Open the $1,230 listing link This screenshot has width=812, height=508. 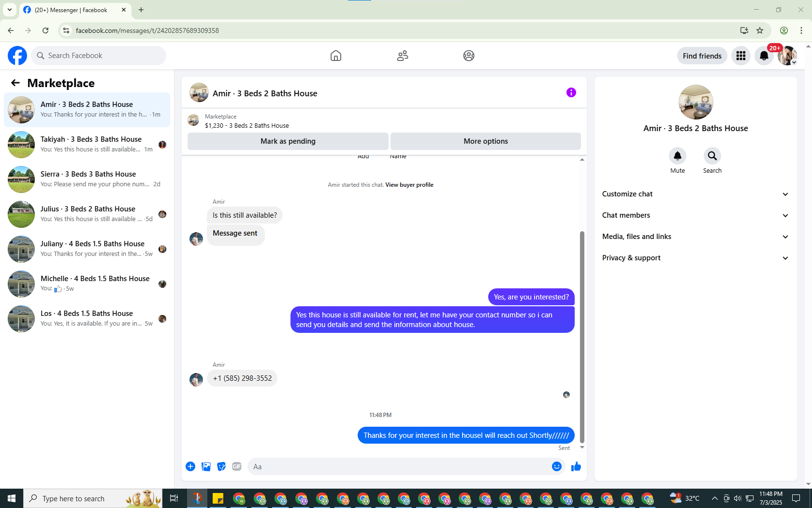click(x=247, y=125)
